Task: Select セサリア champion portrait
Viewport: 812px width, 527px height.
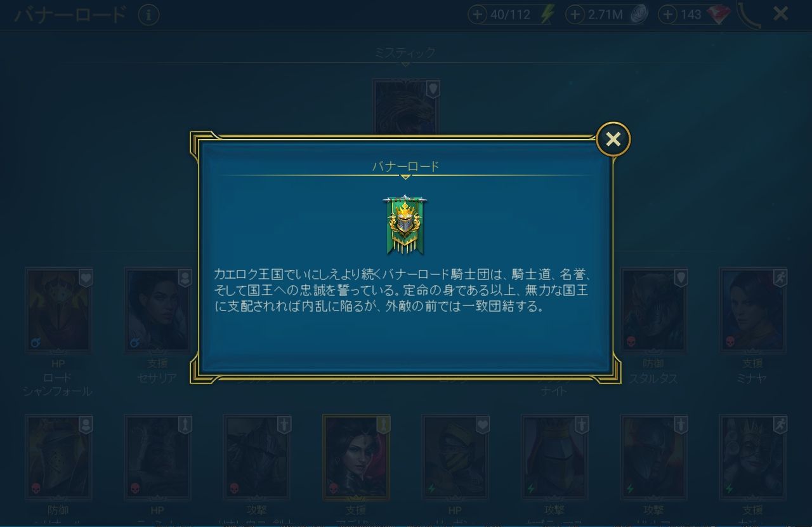Action: (159, 310)
